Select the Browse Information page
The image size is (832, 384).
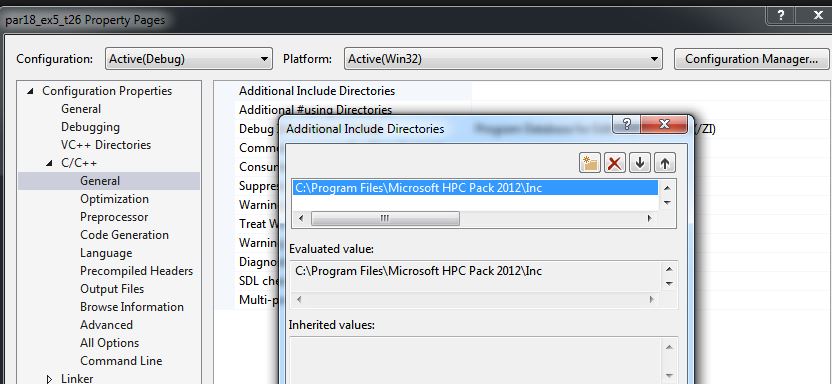[132, 307]
